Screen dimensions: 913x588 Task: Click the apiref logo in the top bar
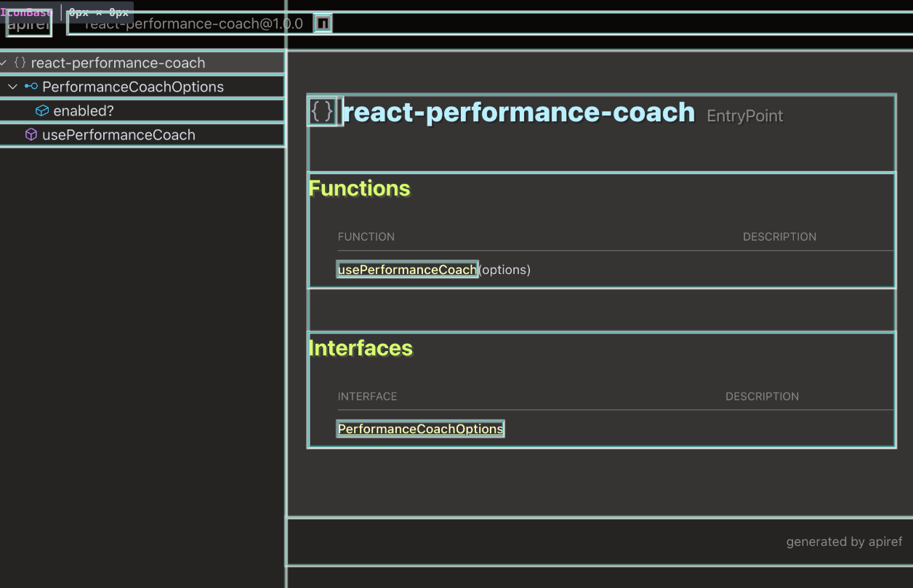28,23
